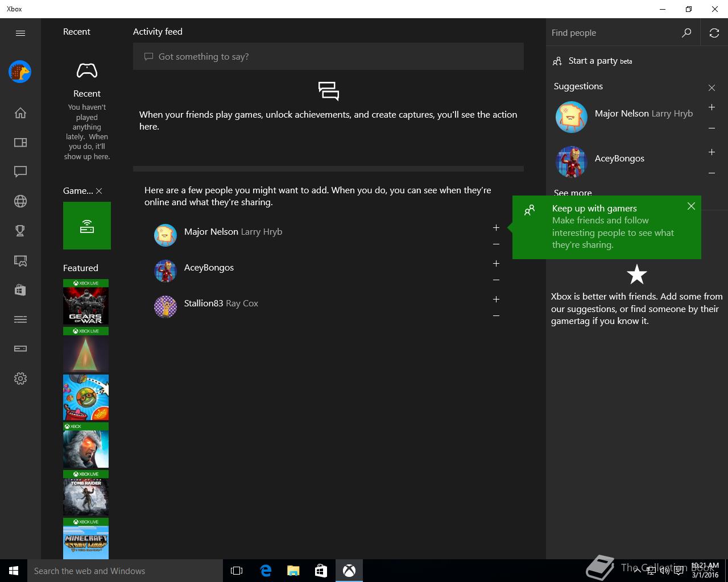Click the search magnifier icon
Screen dimensions: 728x582
point(686,33)
